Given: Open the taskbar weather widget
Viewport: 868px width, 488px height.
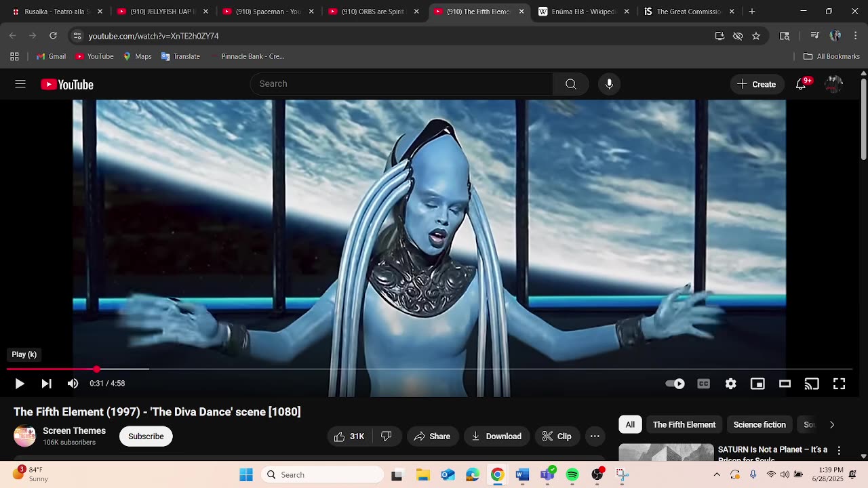Looking at the screenshot, I should point(31,474).
